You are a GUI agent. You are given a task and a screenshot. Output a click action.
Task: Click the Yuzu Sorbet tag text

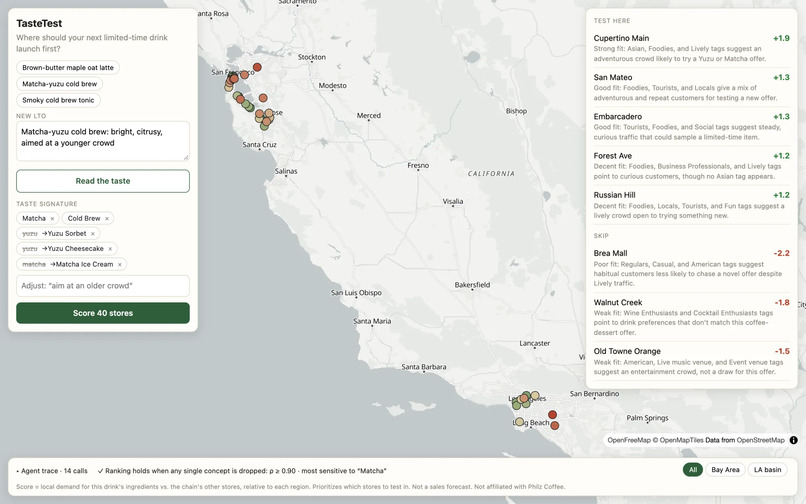tap(67, 233)
